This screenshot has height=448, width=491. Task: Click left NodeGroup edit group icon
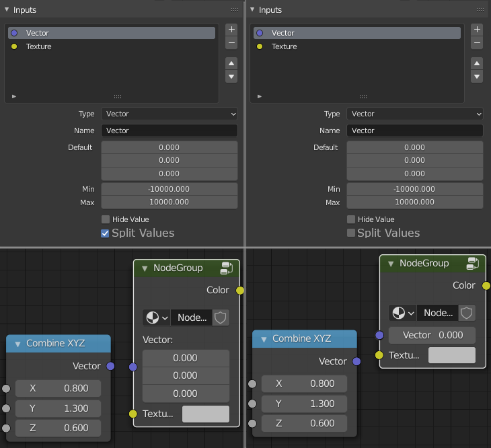click(227, 268)
